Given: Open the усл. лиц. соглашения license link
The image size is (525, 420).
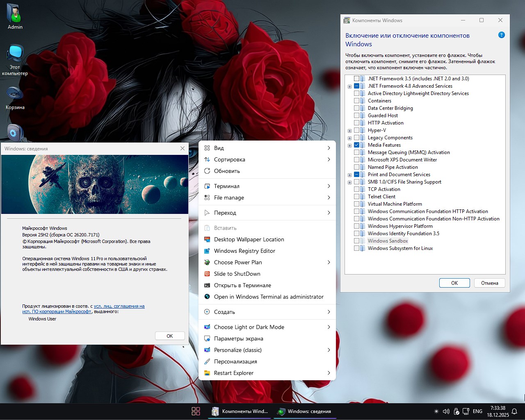Looking at the screenshot, I should (x=119, y=306).
